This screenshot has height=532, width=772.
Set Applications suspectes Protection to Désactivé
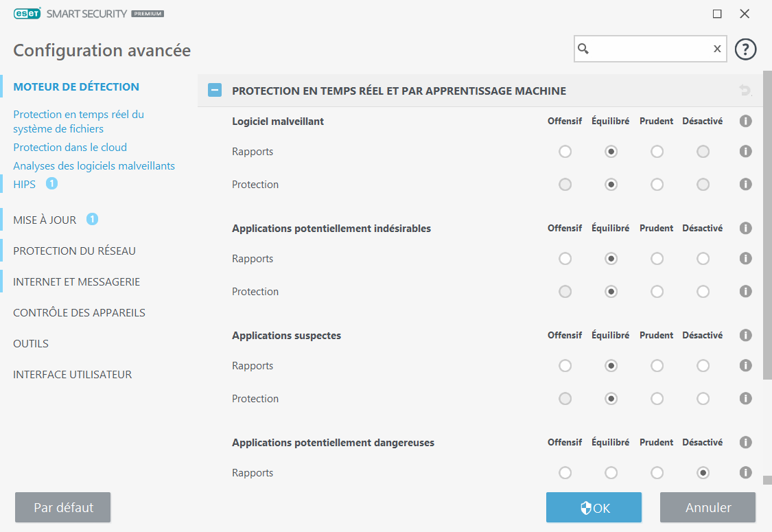tap(703, 399)
